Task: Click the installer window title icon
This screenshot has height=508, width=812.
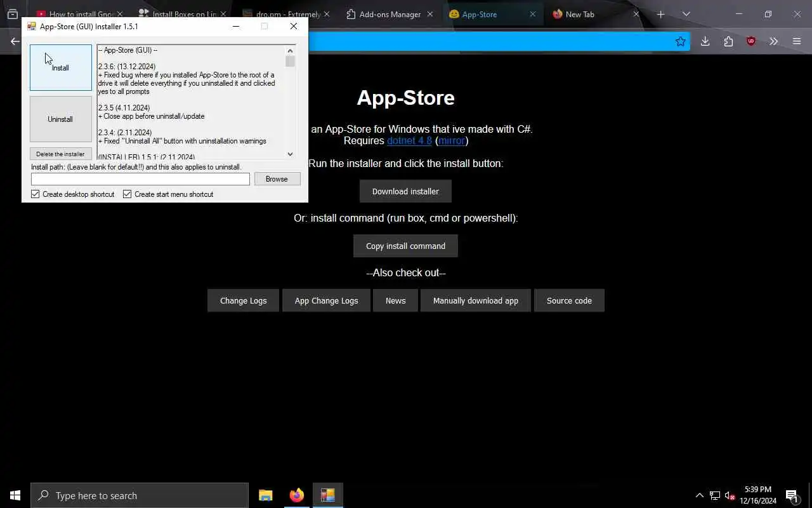Action: coord(31,26)
